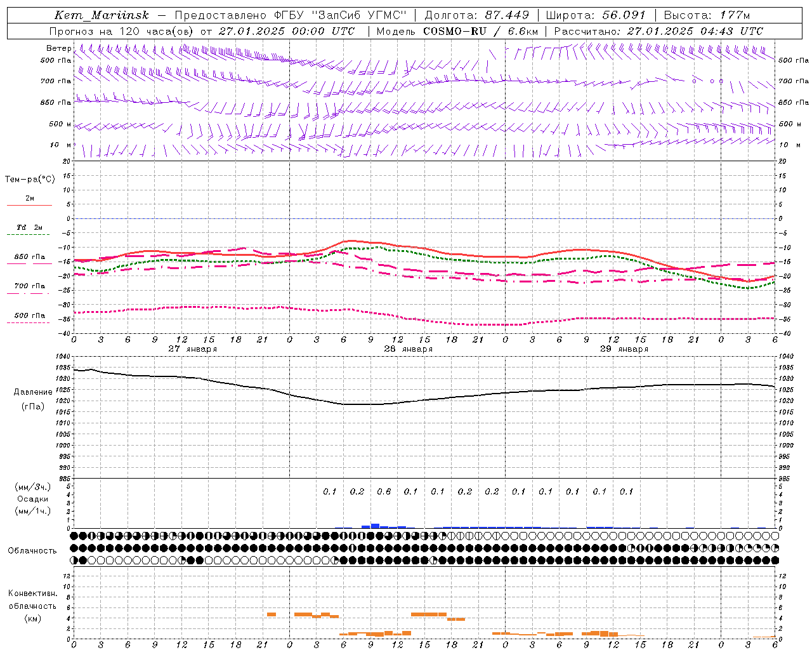Image resolution: width=812 pixels, height=650 pixels.
Task: Select the 'Модель COSMO-RU / 6.6км' label
Action: [x=457, y=31]
